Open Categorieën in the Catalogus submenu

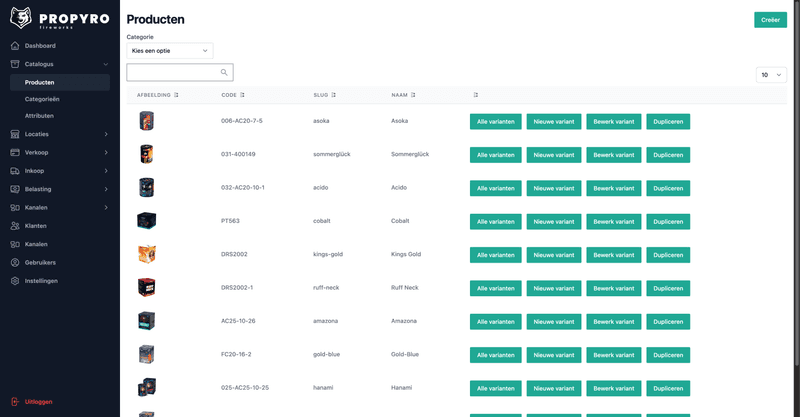[x=44, y=100]
